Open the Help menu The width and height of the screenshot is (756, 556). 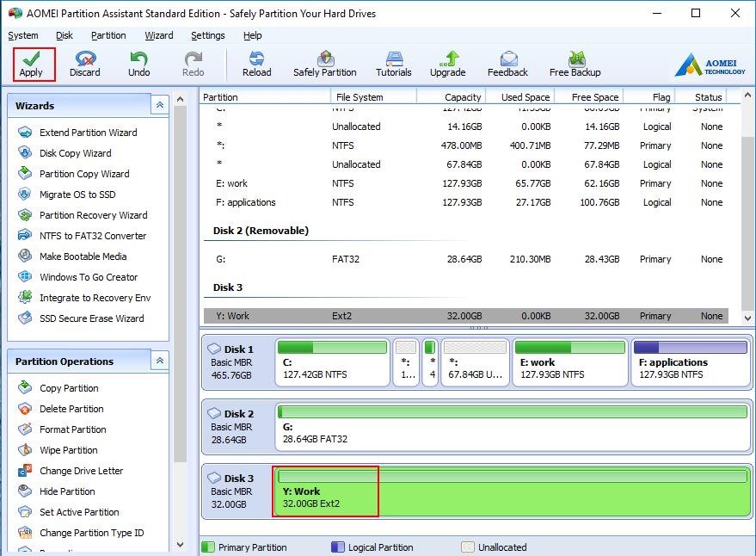(253, 35)
